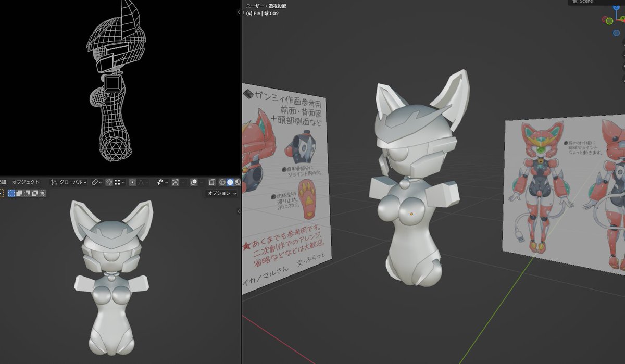Toggle the snap magnet icon
This screenshot has height=364, width=625.
point(109,182)
